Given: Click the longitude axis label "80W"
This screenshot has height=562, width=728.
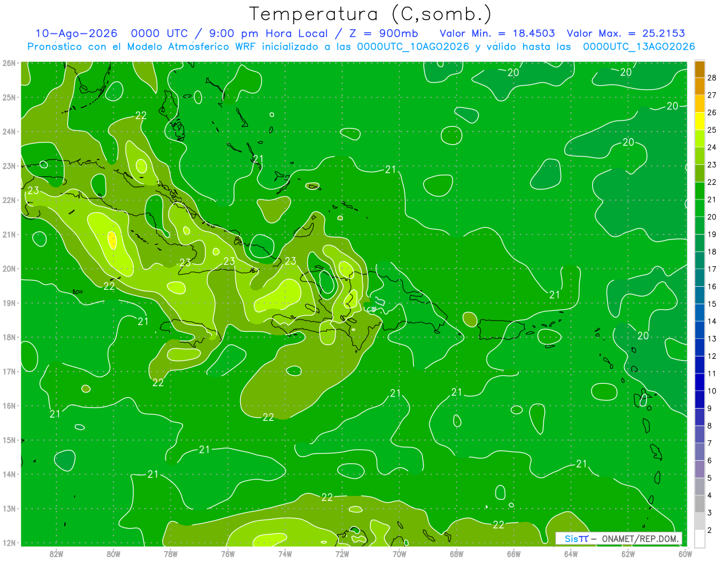Looking at the screenshot, I should tap(113, 554).
